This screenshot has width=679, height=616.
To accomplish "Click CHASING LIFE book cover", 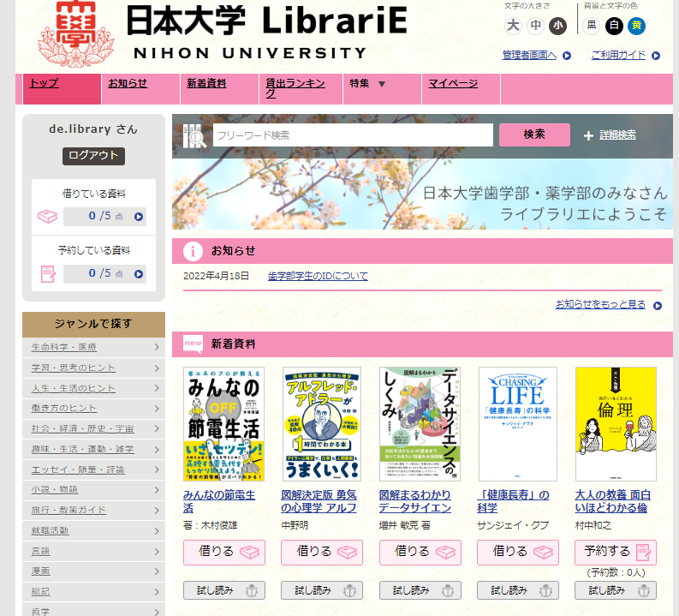I will tap(518, 424).
